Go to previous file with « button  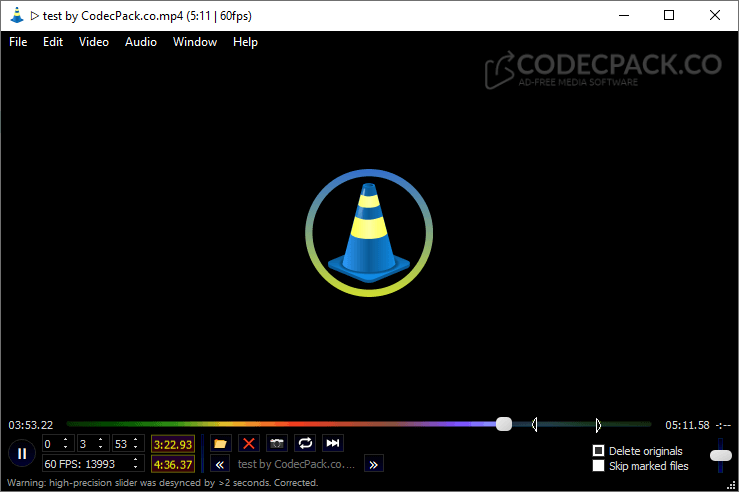[220, 465]
